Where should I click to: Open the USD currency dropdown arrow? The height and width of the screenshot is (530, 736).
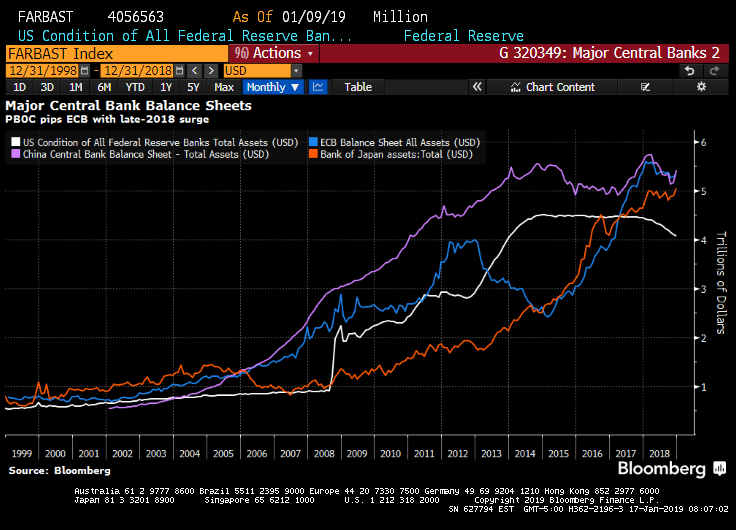296,71
